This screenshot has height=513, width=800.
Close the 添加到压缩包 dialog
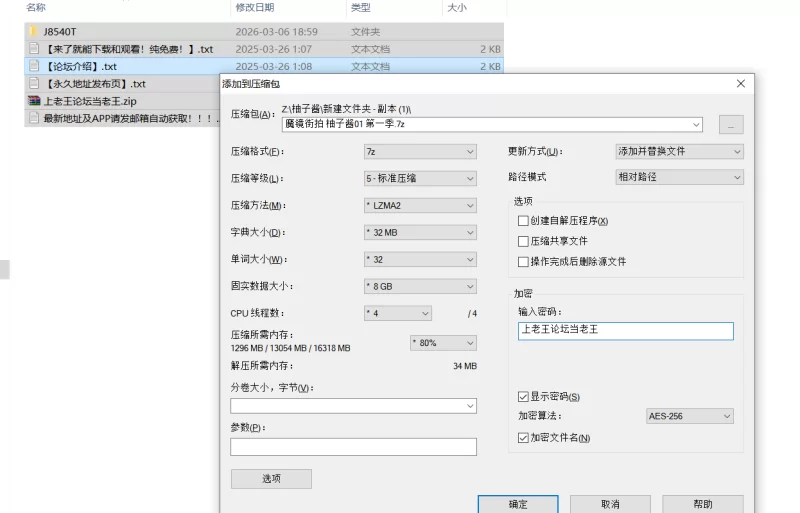click(741, 84)
